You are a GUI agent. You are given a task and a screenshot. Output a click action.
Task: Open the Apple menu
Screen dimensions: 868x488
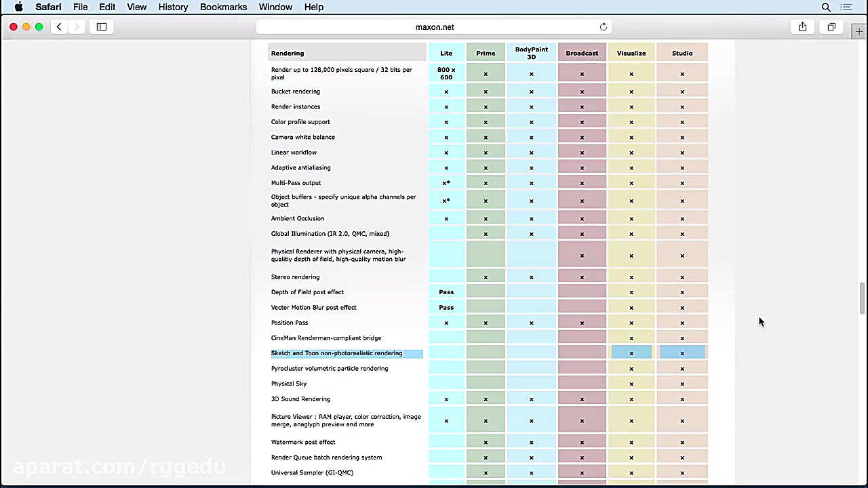(x=19, y=7)
